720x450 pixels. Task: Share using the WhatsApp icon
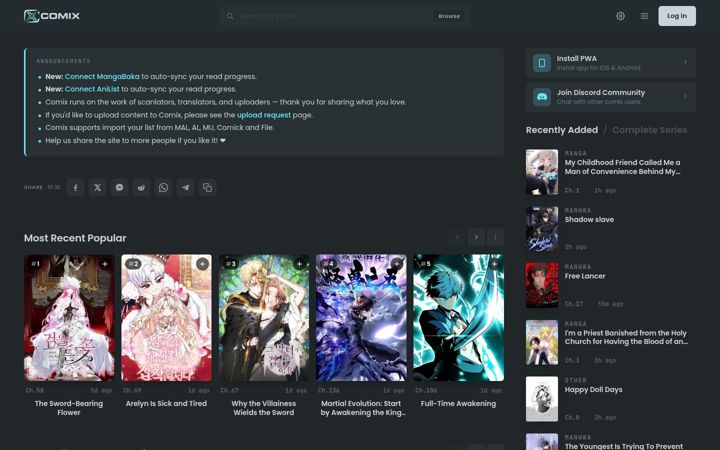click(163, 187)
